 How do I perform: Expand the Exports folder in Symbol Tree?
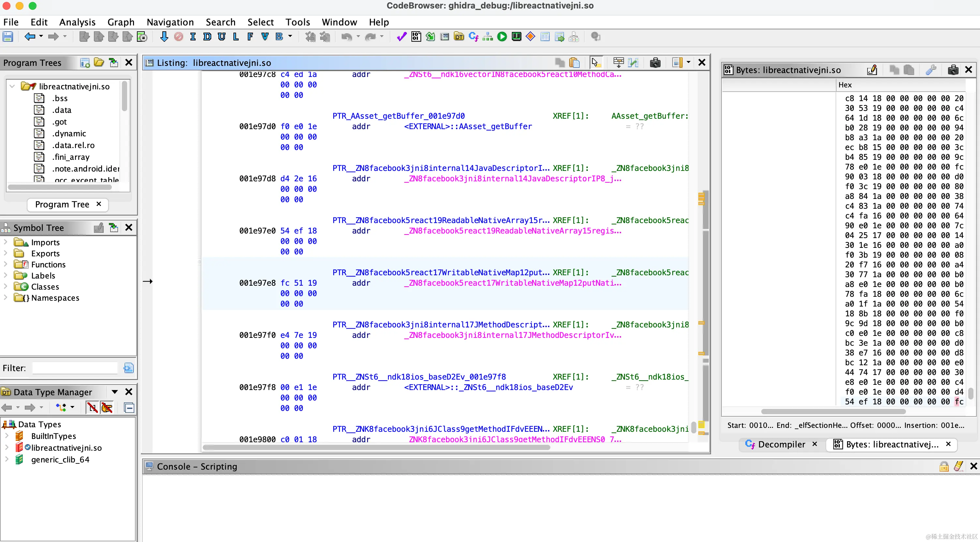pyautogui.click(x=5, y=253)
